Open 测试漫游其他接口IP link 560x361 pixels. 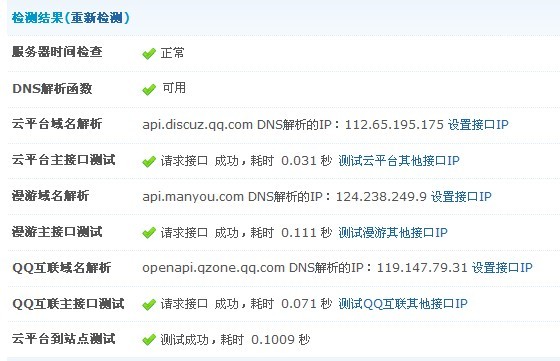(x=393, y=232)
